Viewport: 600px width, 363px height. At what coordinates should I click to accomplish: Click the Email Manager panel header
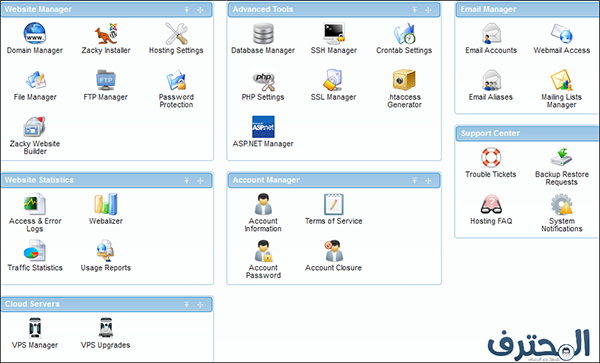pos(528,10)
